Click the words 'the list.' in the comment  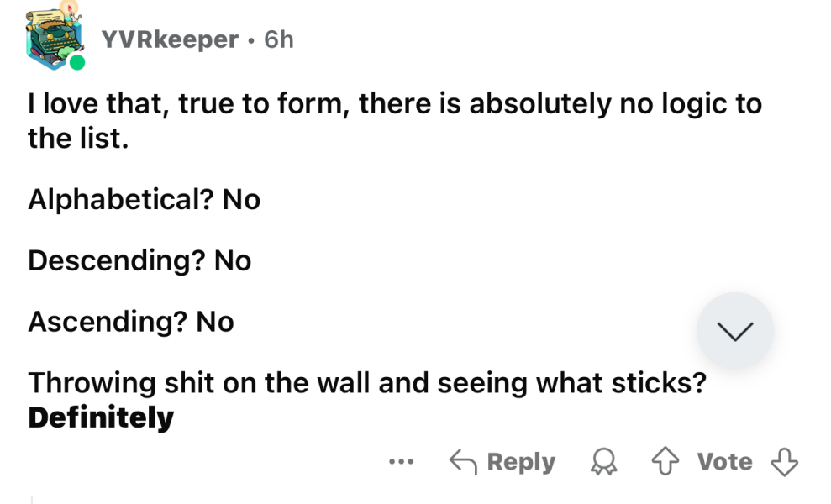pos(78,138)
